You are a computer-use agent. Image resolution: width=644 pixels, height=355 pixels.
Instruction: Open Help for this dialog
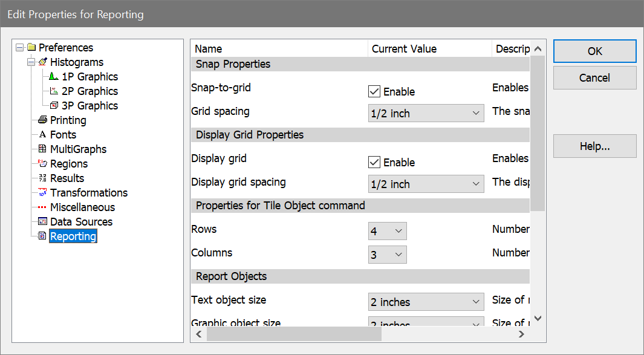(594, 146)
